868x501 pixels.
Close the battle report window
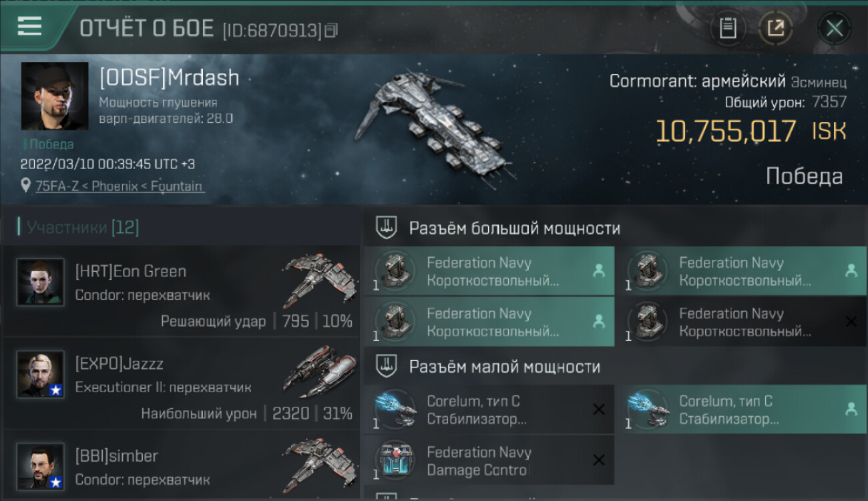pyautogui.click(x=834, y=28)
